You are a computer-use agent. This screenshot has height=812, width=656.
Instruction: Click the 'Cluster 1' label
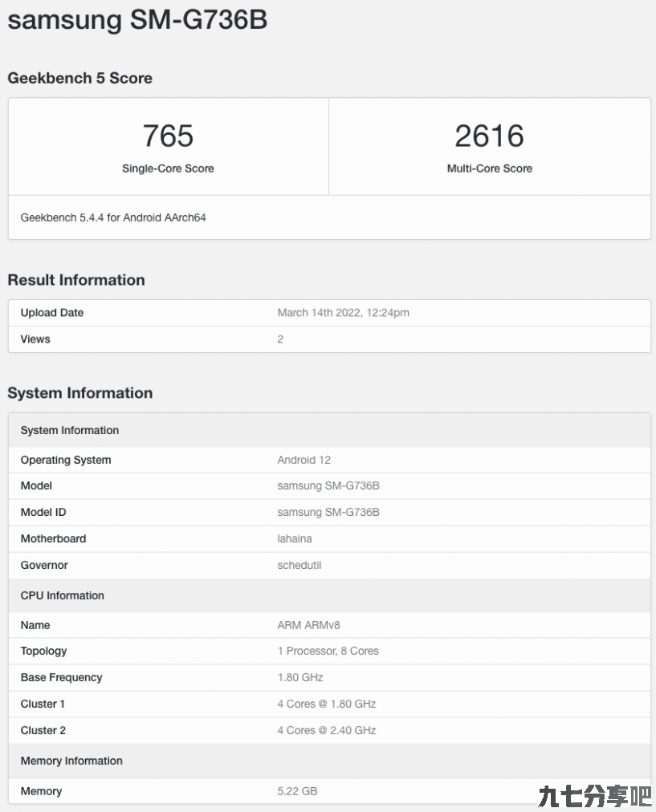pyautogui.click(x=43, y=704)
